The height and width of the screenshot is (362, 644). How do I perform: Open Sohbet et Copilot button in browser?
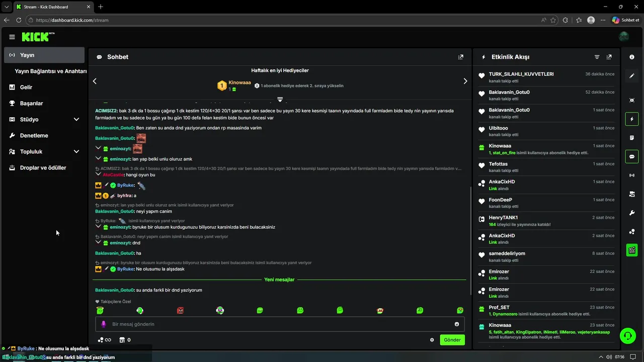(626, 20)
